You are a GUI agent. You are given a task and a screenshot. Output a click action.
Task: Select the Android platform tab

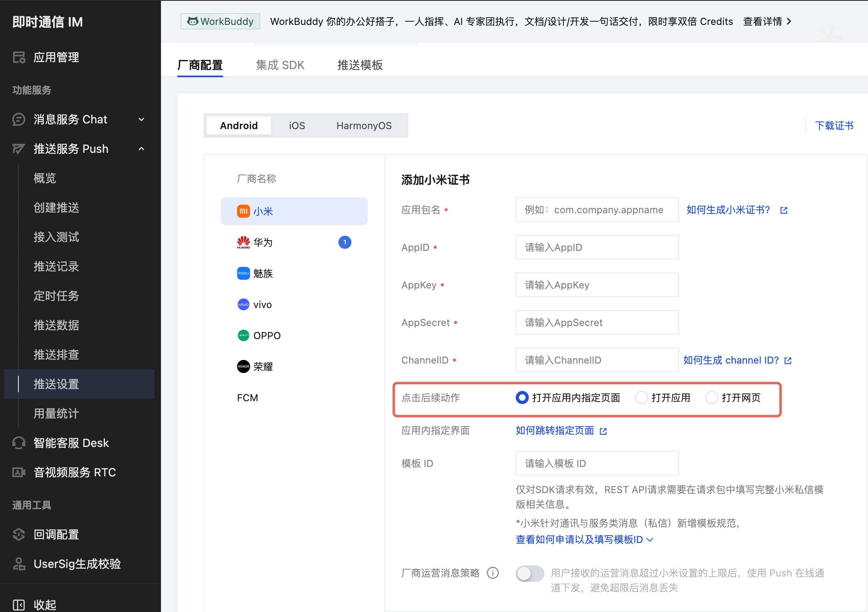pyautogui.click(x=239, y=125)
